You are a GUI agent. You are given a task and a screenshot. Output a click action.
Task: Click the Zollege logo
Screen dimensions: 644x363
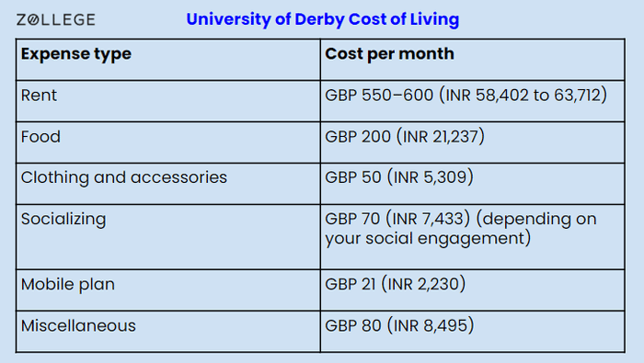tap(56, 19)
